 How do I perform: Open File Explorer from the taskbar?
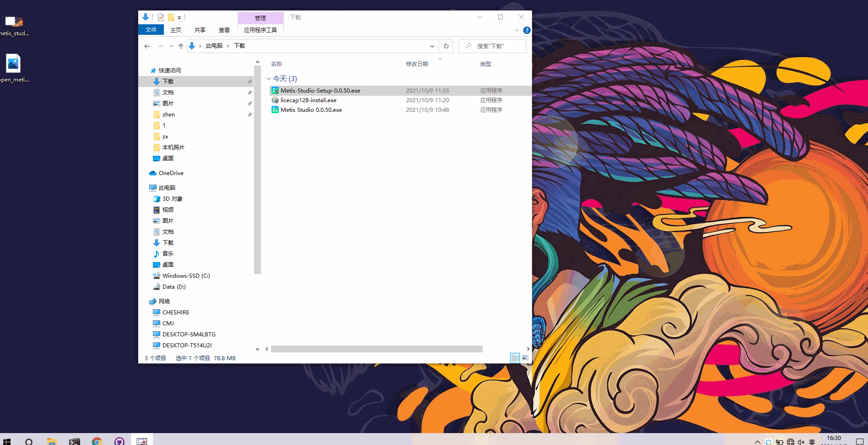[x=52, y=441]
